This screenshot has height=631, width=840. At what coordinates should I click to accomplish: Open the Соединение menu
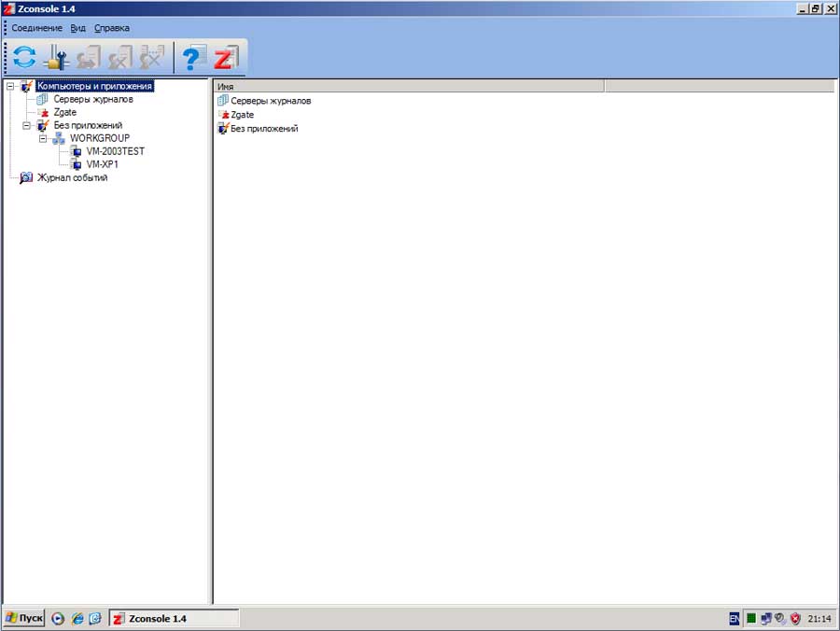click(x=37, y=28)
